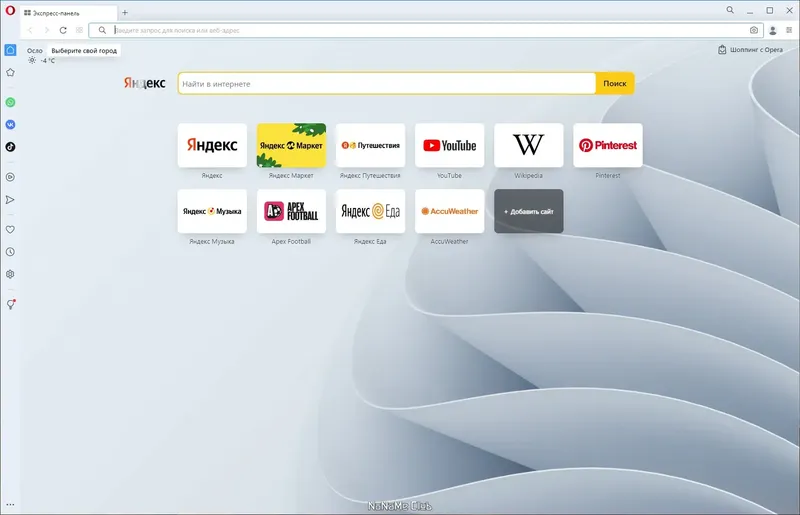The height and width of the screenshot is (515, 800).
Task: Open WhatsApp messenger in sidebar
Action: (10, 102)
